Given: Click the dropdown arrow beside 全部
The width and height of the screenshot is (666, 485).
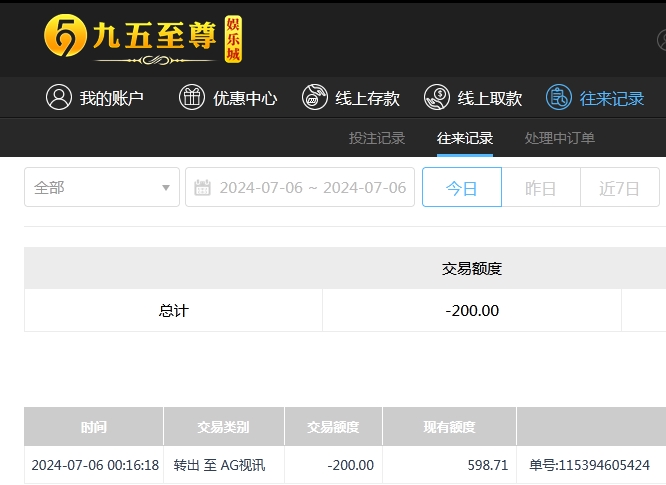Looking at the screenshot, I should click(166, 188).
